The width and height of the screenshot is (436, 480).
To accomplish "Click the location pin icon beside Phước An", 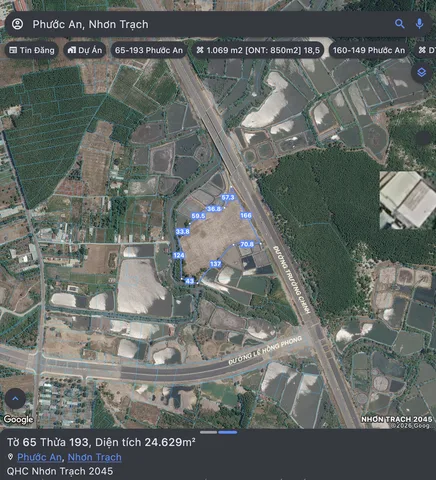I will [10, 457].
